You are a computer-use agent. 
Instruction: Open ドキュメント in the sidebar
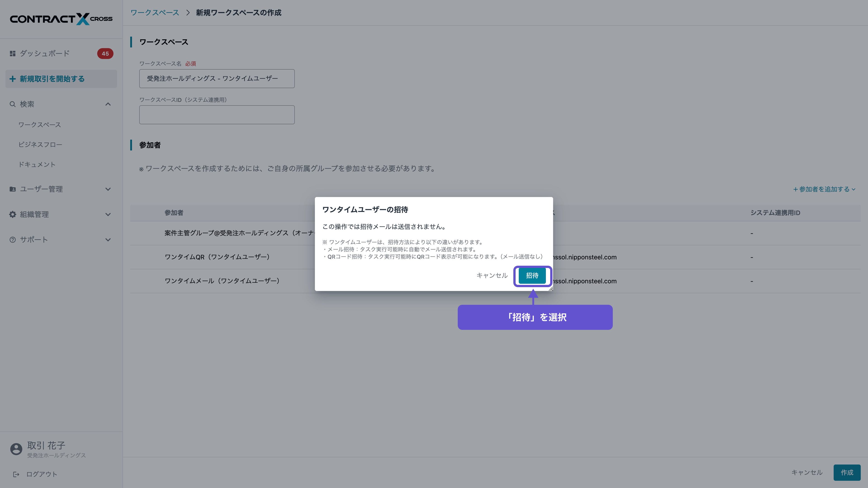coord(37,164)
